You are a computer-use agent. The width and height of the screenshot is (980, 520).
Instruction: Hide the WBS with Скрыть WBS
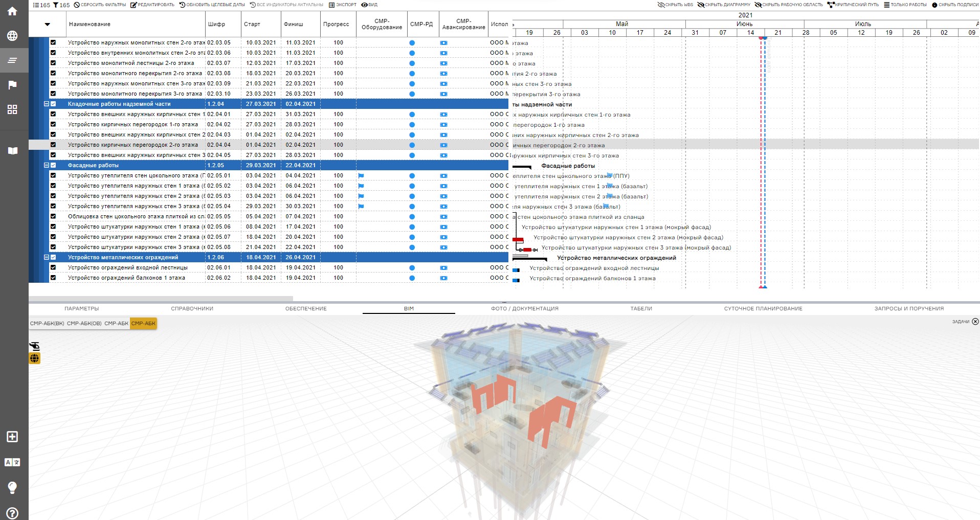point(676,5)
